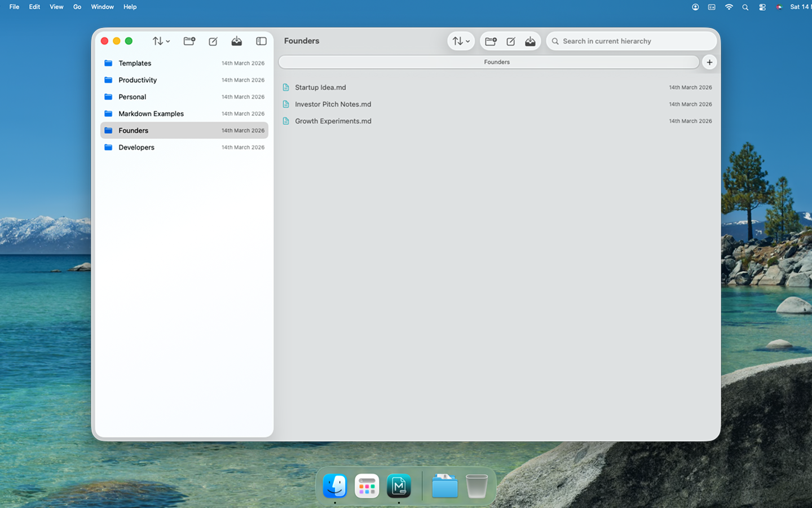This screenshot has height=508, width=812.
Task: Click sidebar new folder icon
Action: tap(189, 41)
